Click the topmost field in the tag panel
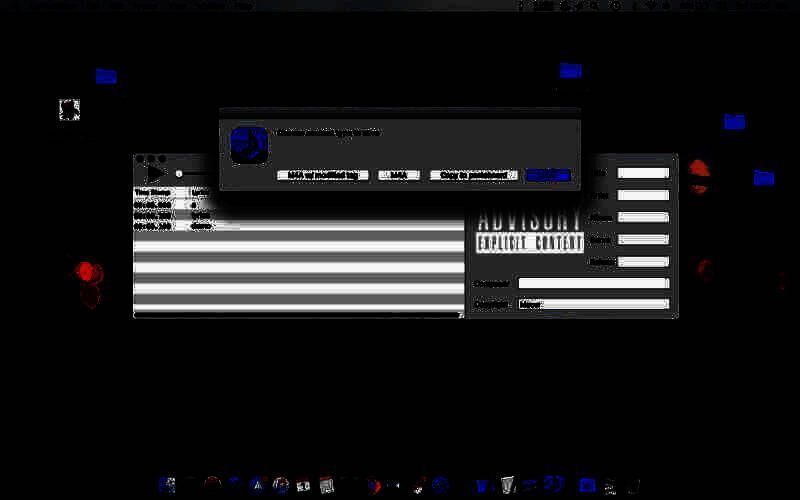The width and height of the screenshot is (800, 500). pos(643,173)
